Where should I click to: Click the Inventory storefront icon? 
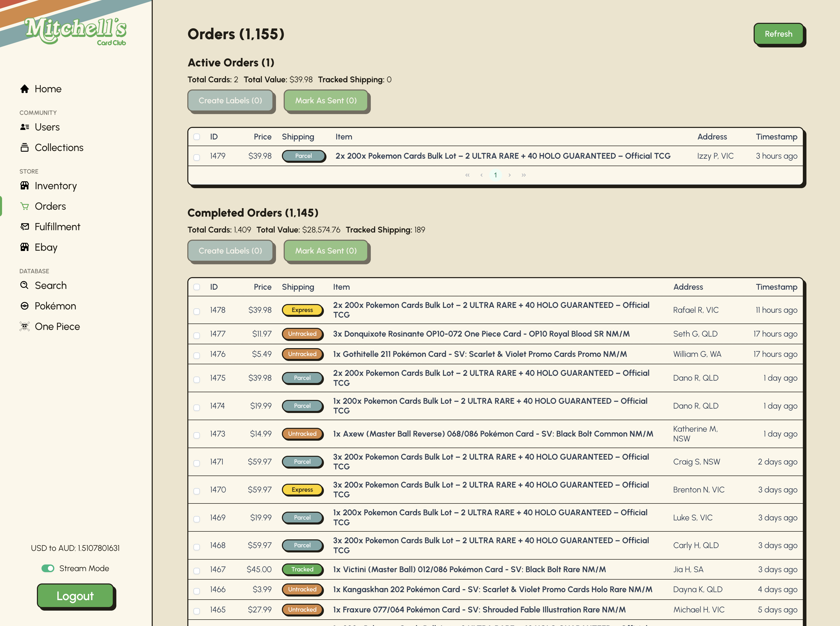point(25,186)
